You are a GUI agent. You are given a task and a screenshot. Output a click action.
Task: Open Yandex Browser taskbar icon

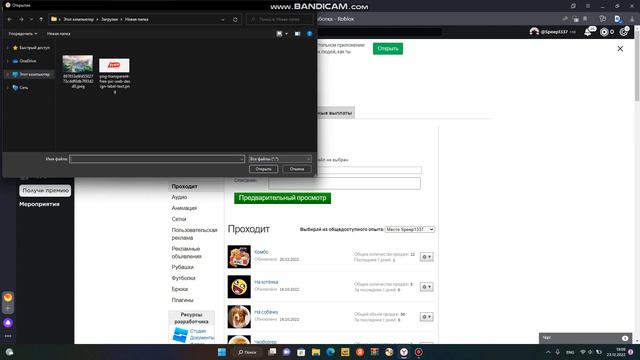[x=404, y=352]
